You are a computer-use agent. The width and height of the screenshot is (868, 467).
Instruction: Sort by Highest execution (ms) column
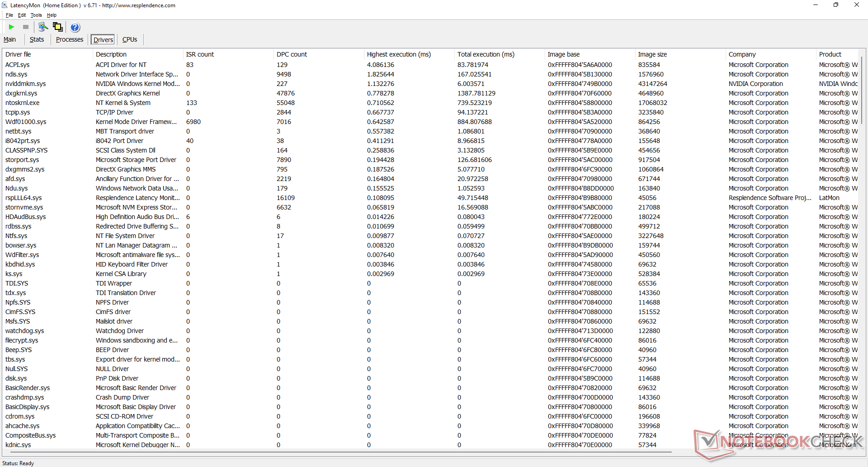pyautogui.click(x=409, y=54)
